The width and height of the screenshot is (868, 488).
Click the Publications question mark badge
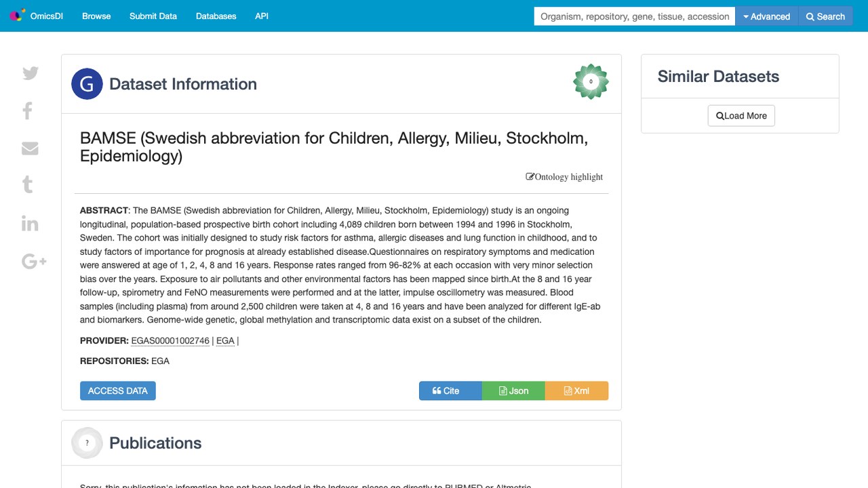(x=87, y=443)
